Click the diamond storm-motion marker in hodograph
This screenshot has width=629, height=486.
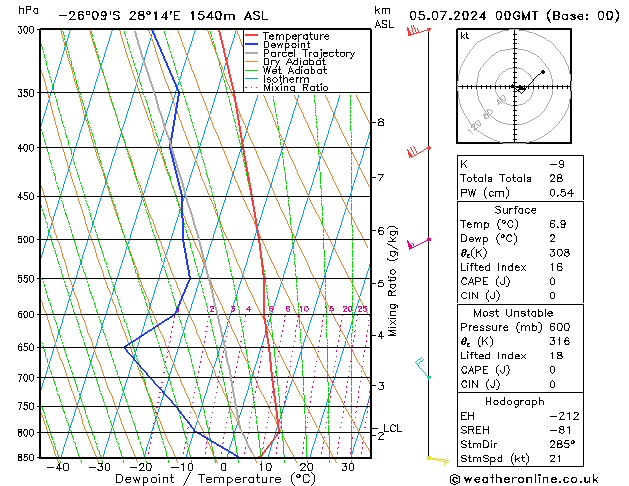click(521, 89)
